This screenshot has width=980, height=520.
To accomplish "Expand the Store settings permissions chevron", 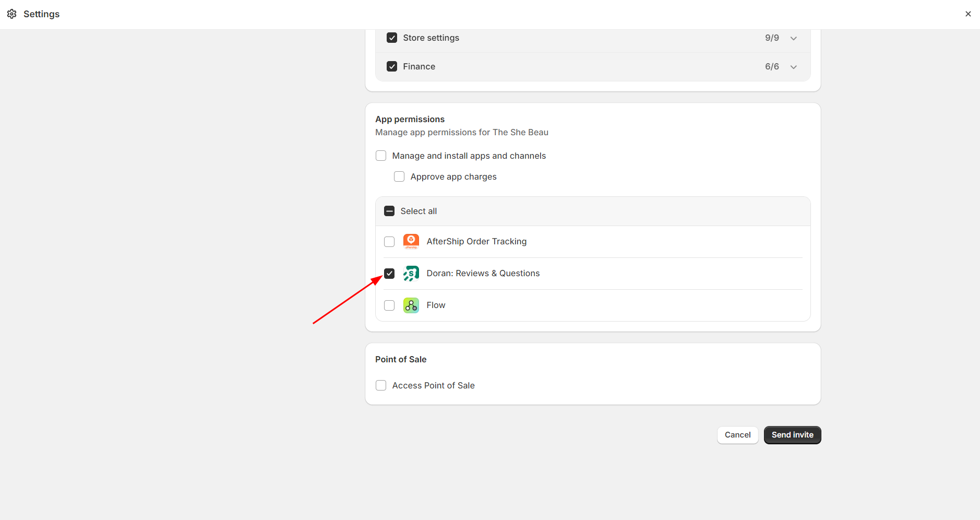I will pos(794,38).
